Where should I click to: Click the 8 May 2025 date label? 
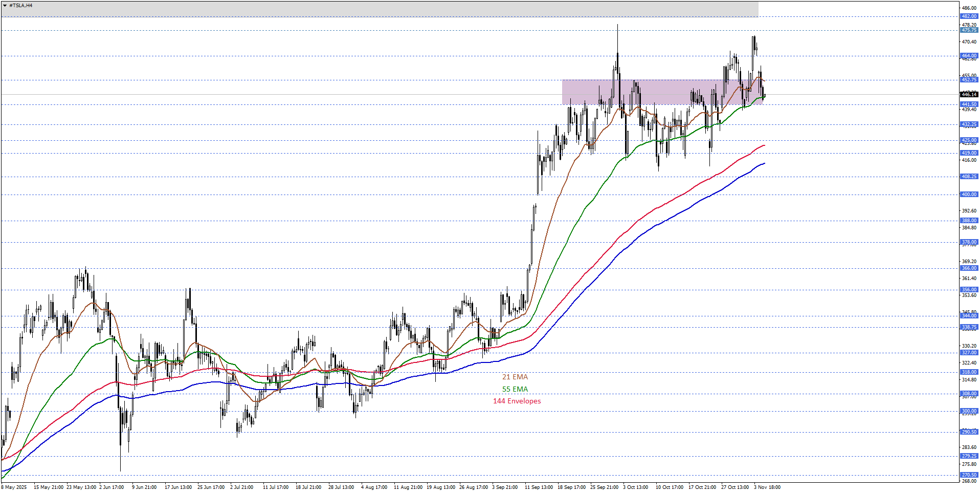tap(14, 487)
